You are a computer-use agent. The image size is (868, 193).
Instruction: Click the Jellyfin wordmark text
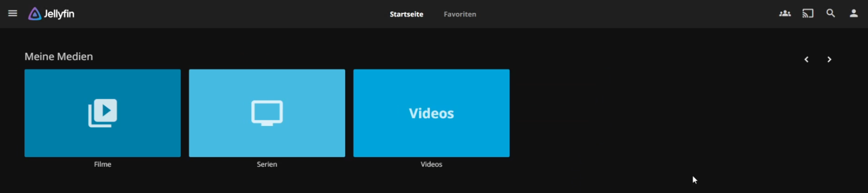click(x=59, y=14)
